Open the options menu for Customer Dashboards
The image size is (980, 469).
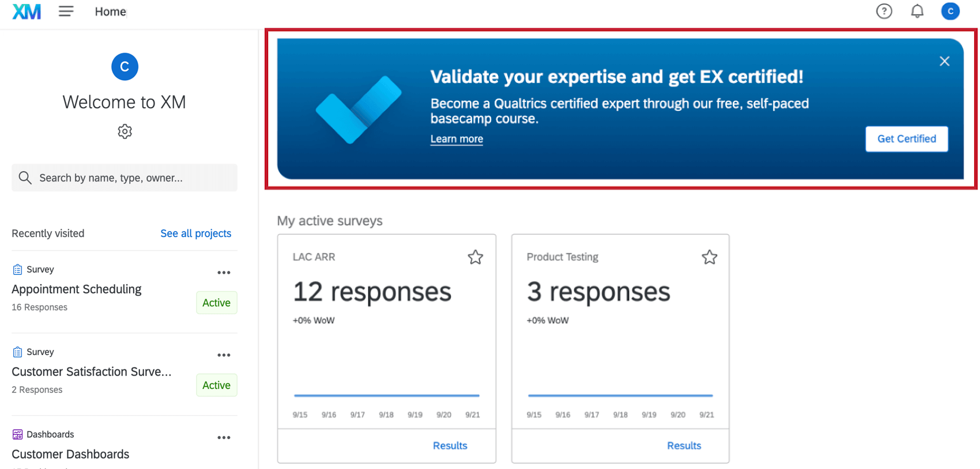pos(224,437)
